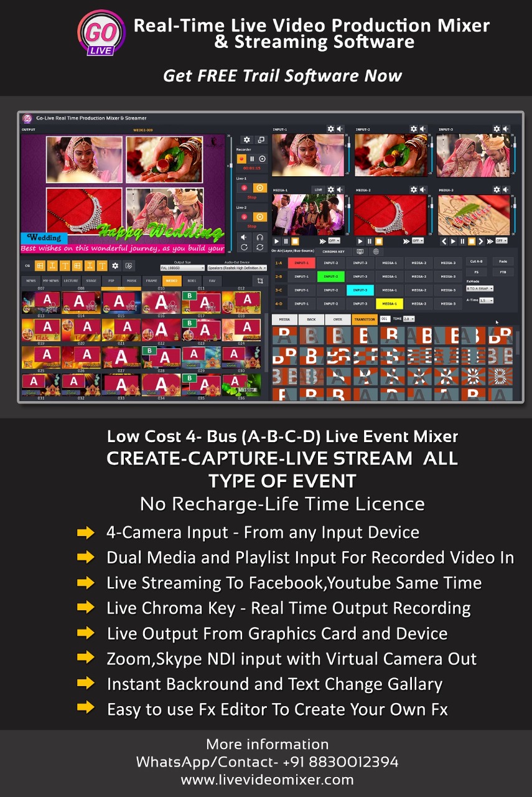532x797 pixels.
Task: Mute MEDIA-1 audio
Action: tap(340, 189)
